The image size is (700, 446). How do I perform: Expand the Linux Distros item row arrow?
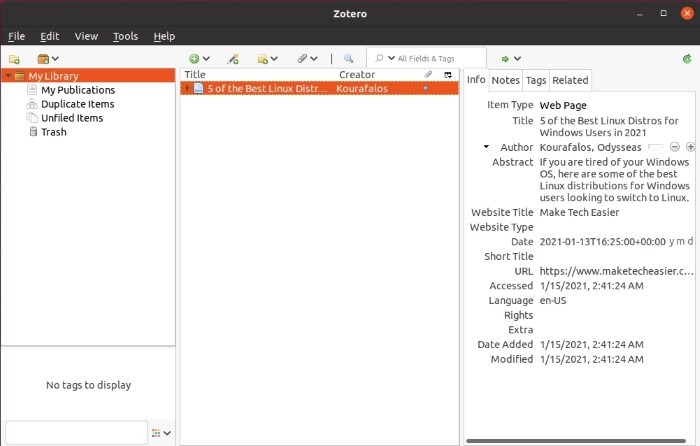pos(188,88)
